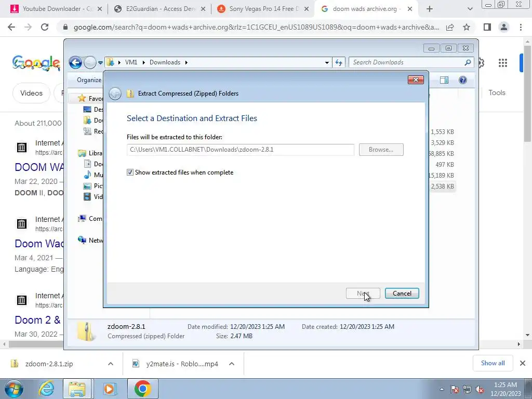Open Tools in Google search
Image resolution: width=532 pixels, height=399 pixels.
click(497, 92)
